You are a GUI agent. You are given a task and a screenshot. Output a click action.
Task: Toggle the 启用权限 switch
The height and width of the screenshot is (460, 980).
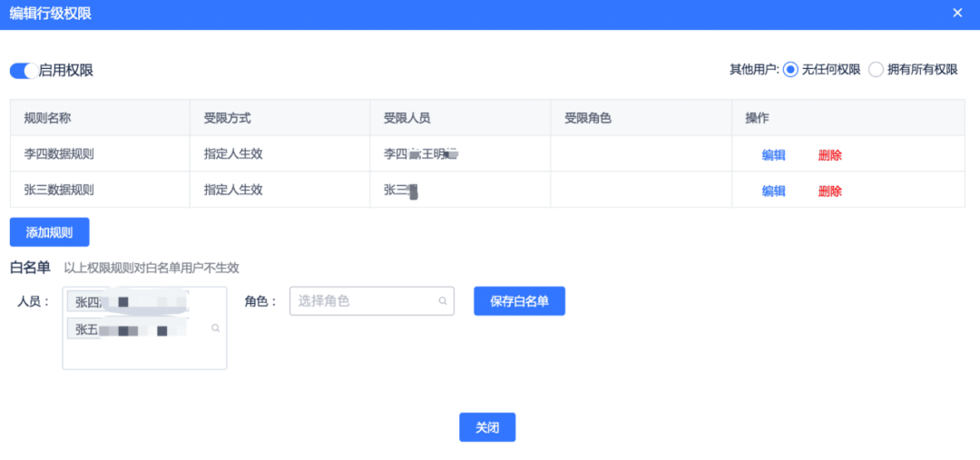[23, 71]
